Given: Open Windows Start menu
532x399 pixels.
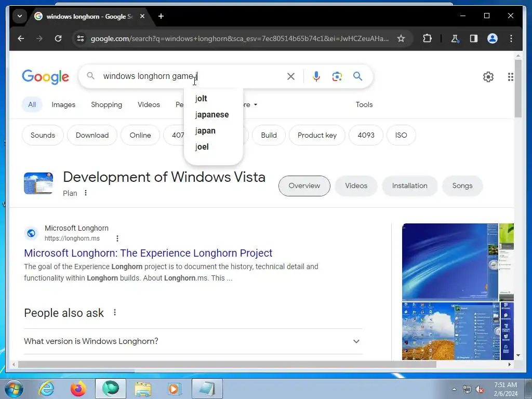Looking at the screenshot, I should click(14, 389).
